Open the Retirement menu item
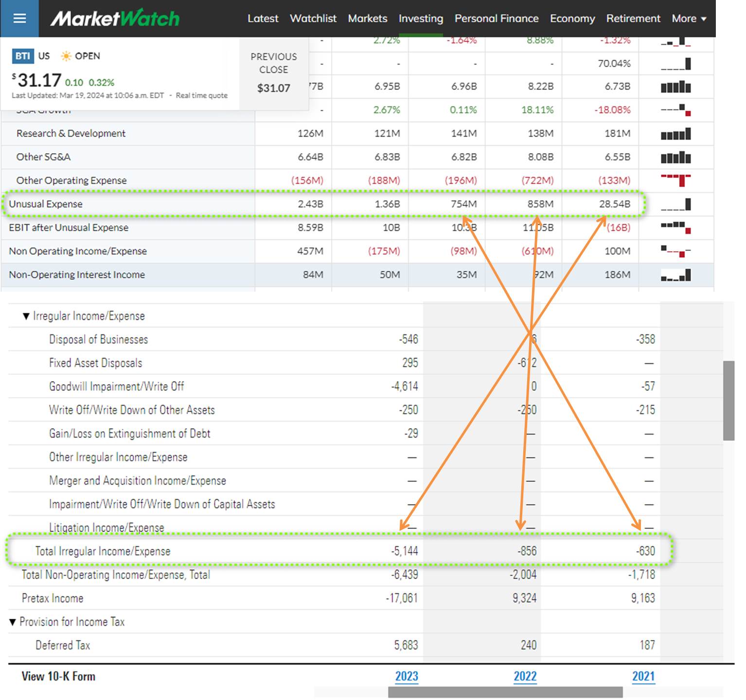 pos(633,18)
